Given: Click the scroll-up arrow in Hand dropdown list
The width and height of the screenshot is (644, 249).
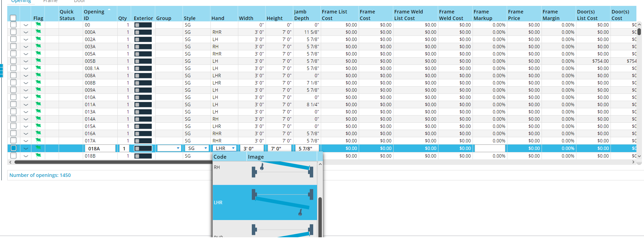Looking at the screenshot, I should [x=320, y=165].
